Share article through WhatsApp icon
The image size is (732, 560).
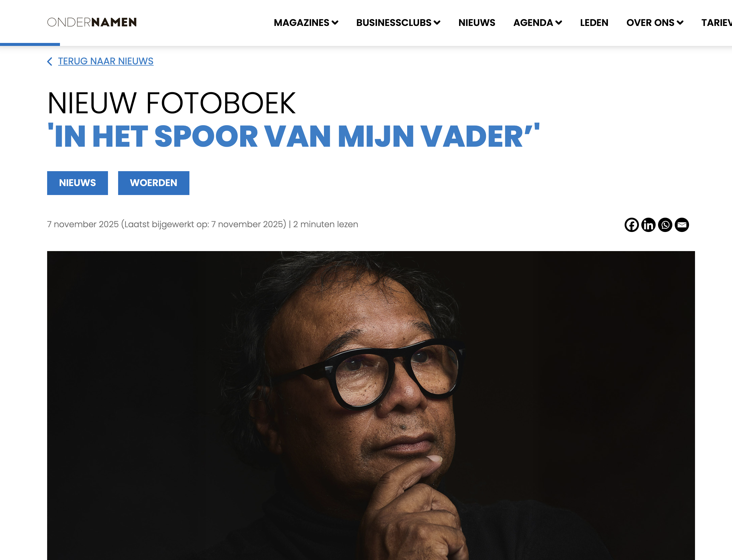pos(665,225)
